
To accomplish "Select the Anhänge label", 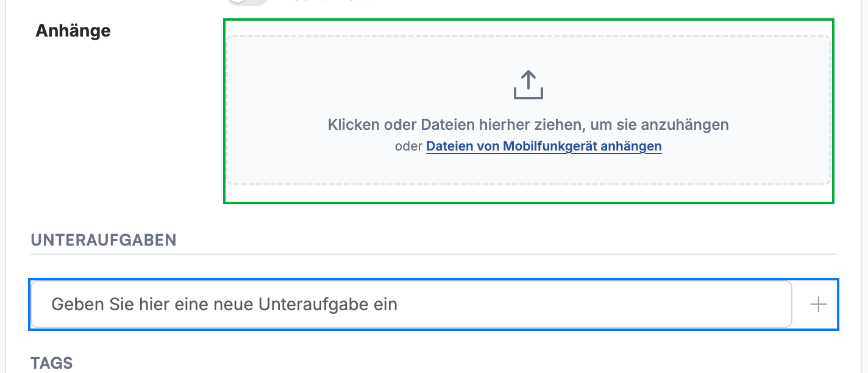I will click(x=73, y=30).
